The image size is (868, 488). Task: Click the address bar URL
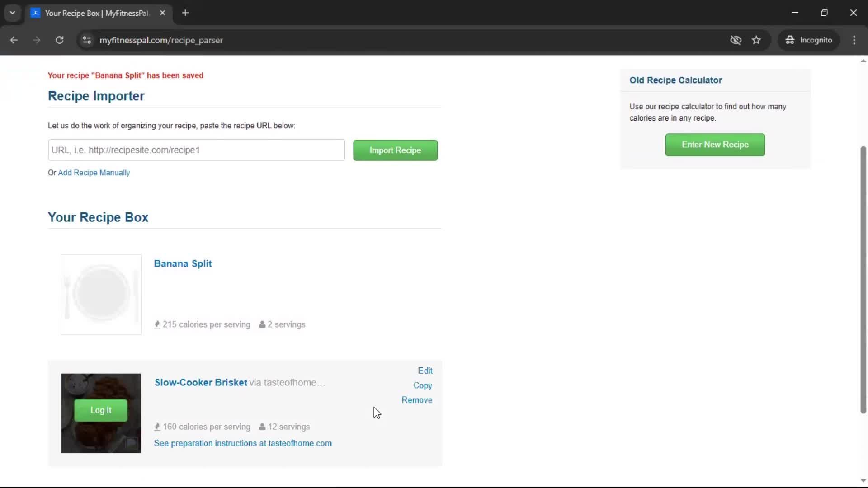pos(161,40)
